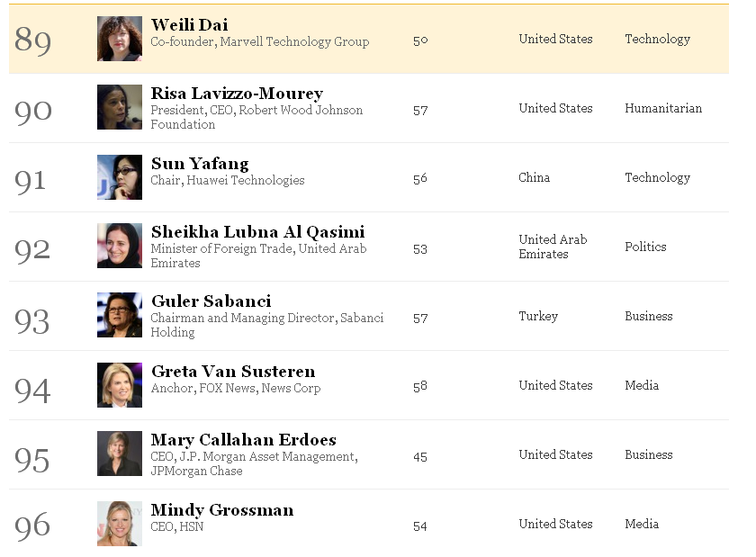Open Sheikha Lubna Al Qasimi's photo

120,246
